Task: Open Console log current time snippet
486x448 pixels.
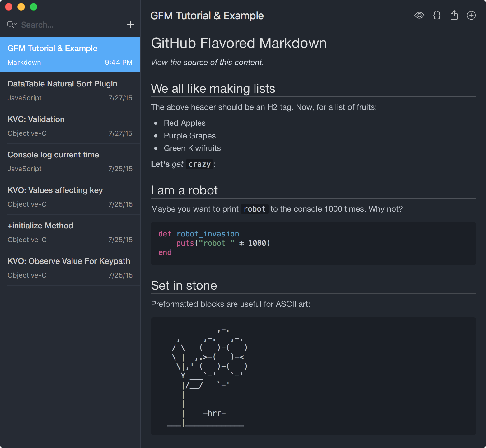Action: point(70,161)
